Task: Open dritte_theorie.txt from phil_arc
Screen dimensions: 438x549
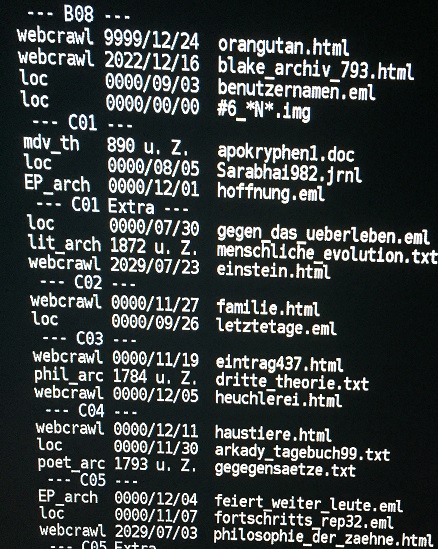Action: tap(292, 382)
